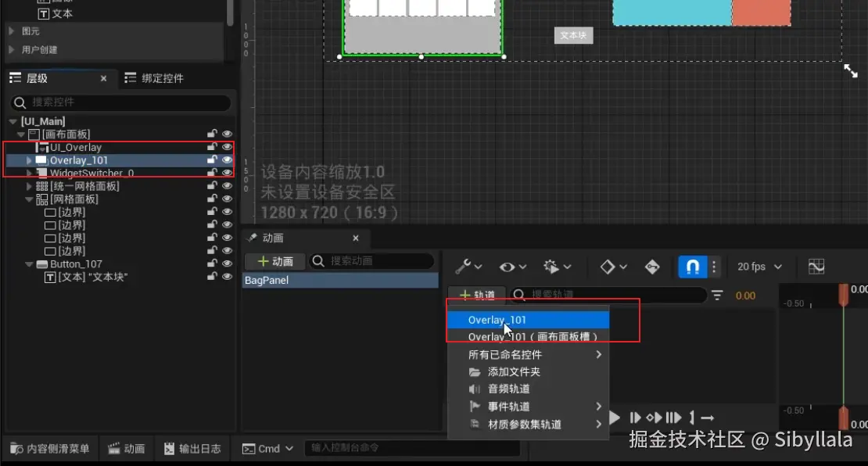The height and width of the screenshot is (466, 868).
Task: Collapse the [画布面板] node
Action: click(x=21, y=134)
